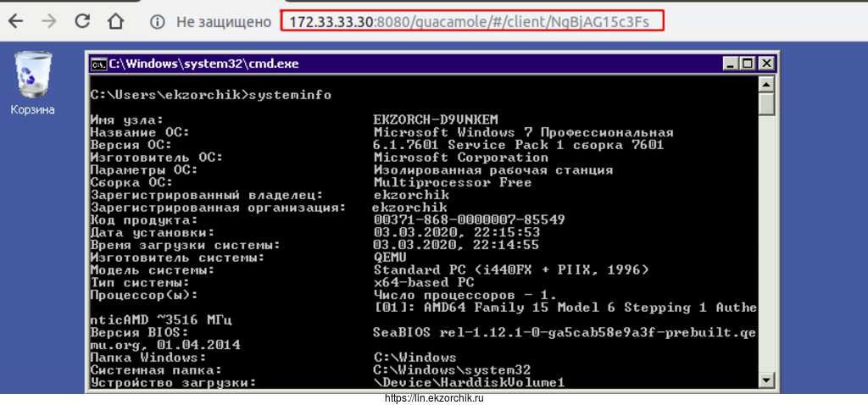Screen dimensions: 868x405
Task: Reload the Guacamole page
Action: click(82, 21)
